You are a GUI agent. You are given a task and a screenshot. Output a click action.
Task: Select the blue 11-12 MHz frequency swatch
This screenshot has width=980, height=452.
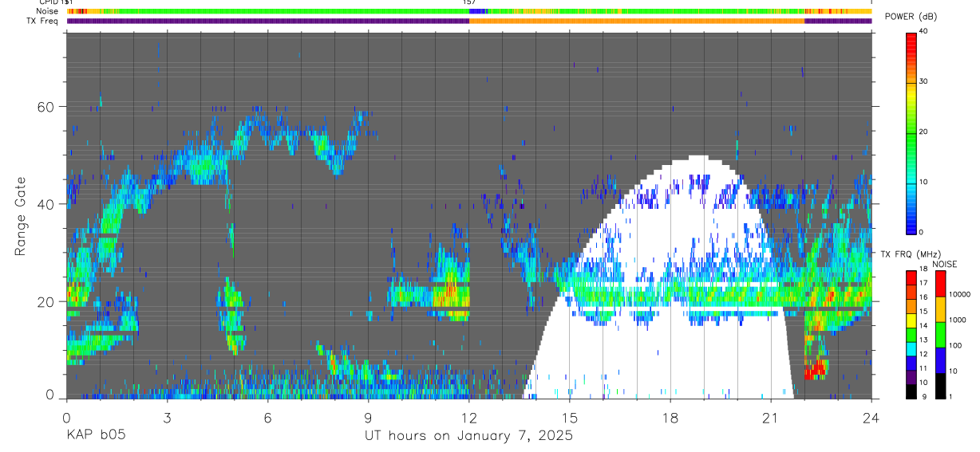pyautogui.click(x=911, y=363)
